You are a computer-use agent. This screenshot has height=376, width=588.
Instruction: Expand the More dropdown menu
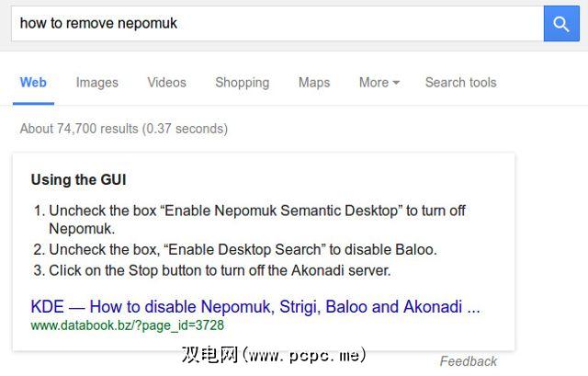379,83
